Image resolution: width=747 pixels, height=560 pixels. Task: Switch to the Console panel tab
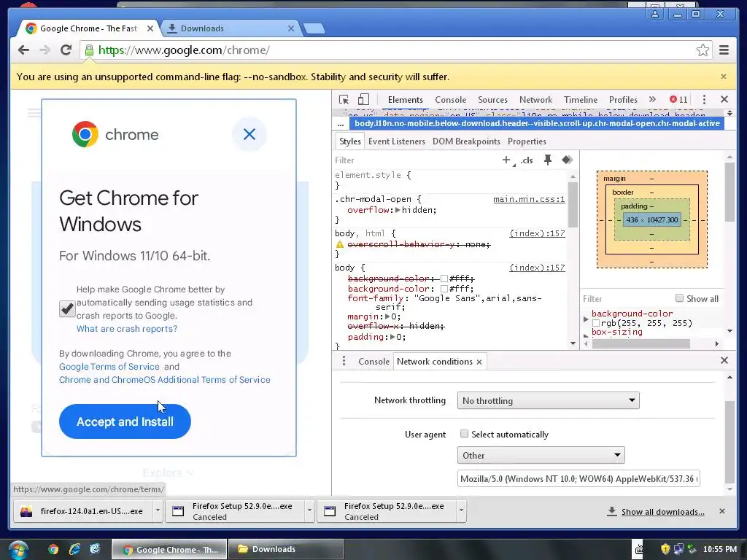point(450,99)
